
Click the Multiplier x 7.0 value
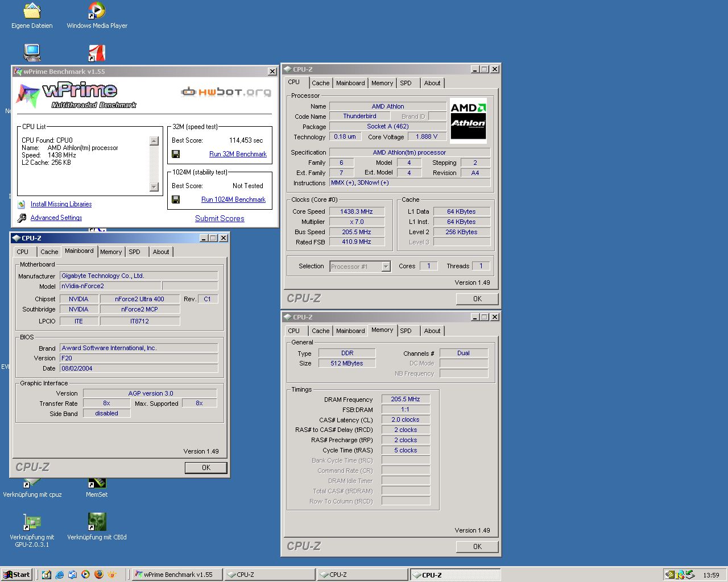click(x=357, y=222)
